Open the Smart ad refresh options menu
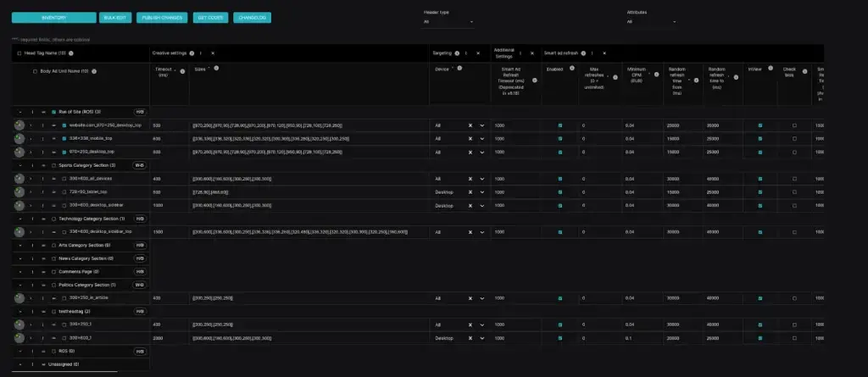The image size is (868, 377). point(592,53)
